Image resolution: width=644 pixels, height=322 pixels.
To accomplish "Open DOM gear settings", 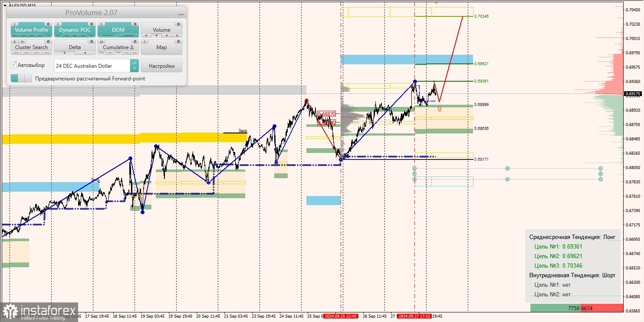I will point(135,24).
